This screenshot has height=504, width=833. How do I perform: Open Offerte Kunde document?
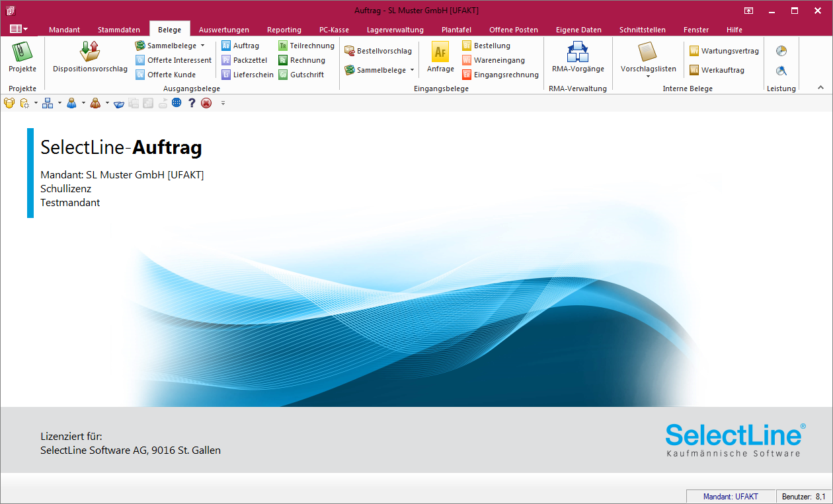165,75
